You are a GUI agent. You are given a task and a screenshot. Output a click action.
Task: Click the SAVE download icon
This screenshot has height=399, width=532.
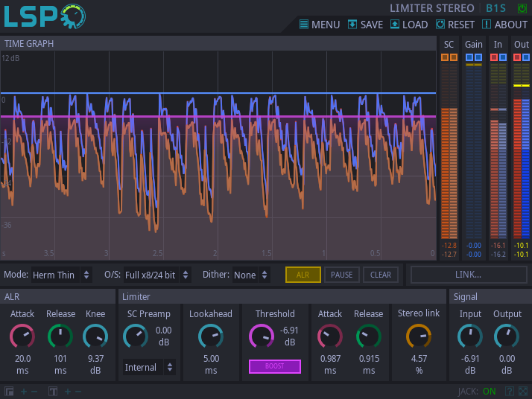352,25
